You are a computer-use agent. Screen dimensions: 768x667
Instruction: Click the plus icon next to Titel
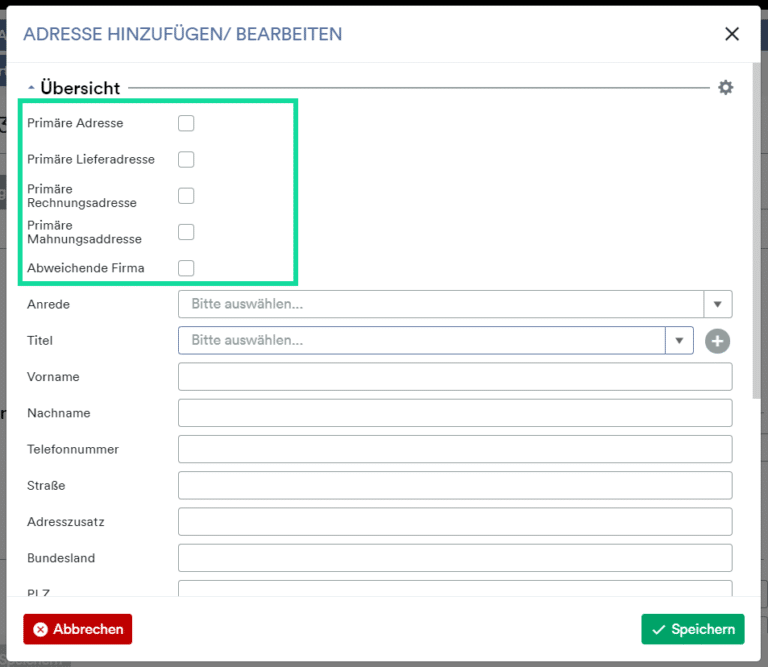point(717,341)
